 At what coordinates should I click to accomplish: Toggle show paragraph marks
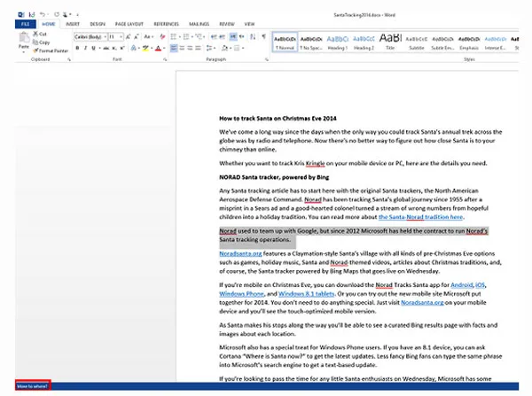click(264, 36)
